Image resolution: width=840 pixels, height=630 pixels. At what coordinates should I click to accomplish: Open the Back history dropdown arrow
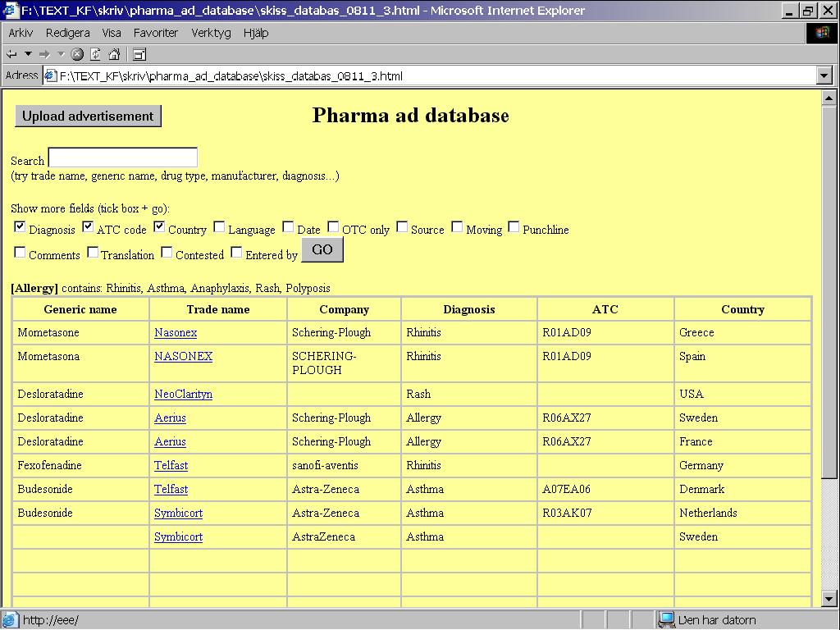(29, 54)
